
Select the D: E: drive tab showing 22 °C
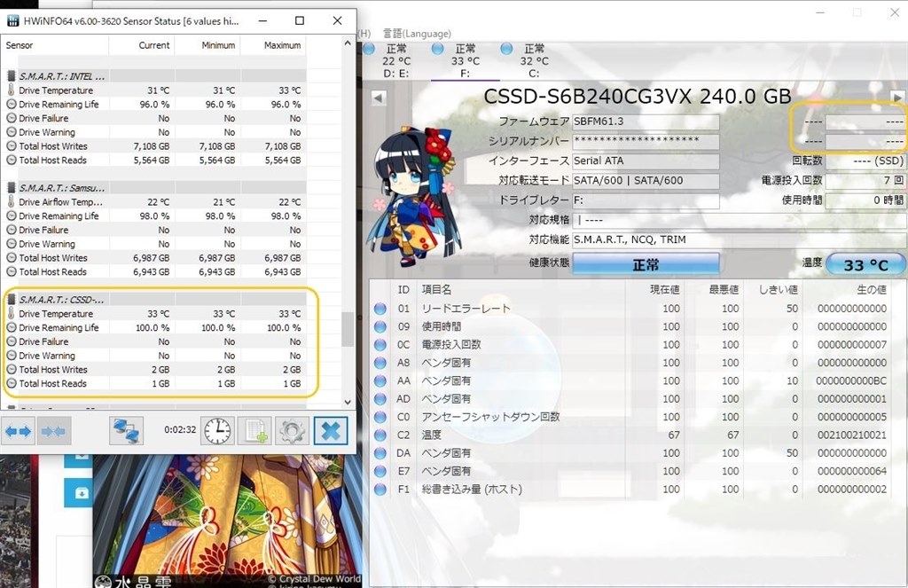tap(396, 61)
